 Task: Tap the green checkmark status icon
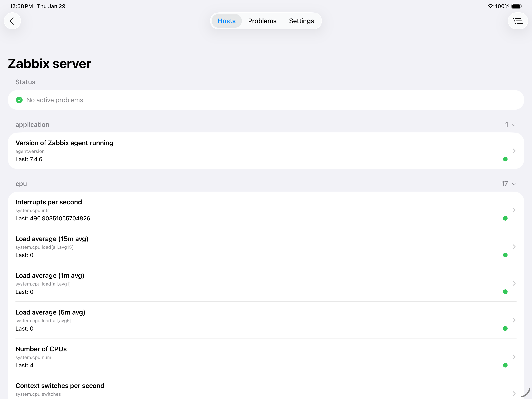click(x=19, y=100)
